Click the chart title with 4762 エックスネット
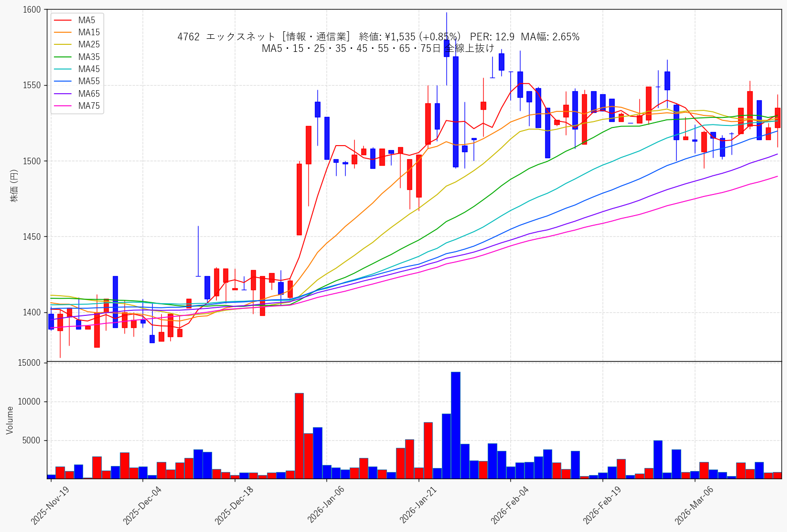787x532 pixels. [x=378, y=37]
